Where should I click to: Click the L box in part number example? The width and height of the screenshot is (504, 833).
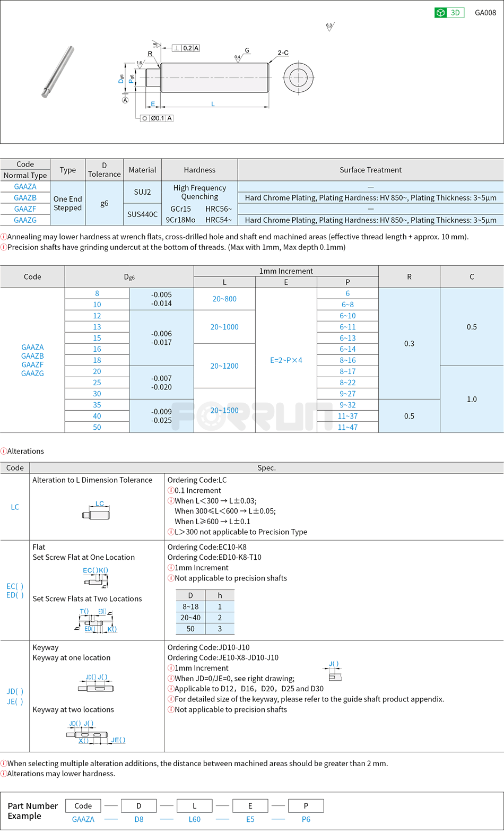(x=195, y=805)
